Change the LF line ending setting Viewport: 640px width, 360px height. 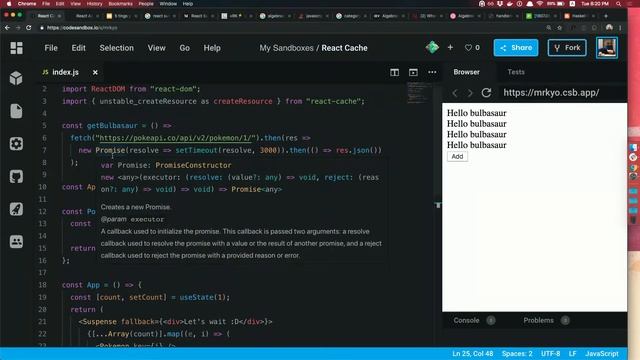pos(572,353)
